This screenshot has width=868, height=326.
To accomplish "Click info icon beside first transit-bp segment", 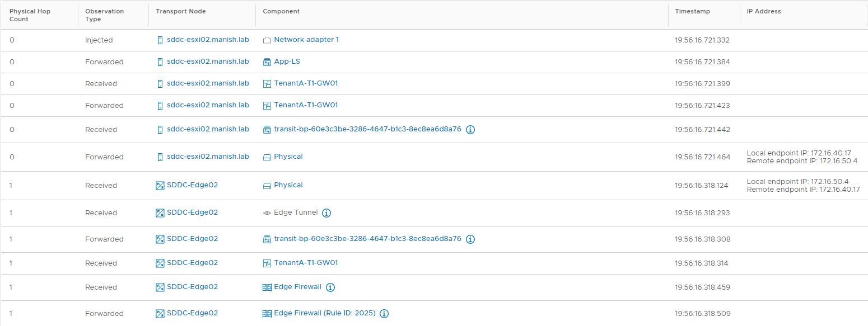I will coord(470,130).
